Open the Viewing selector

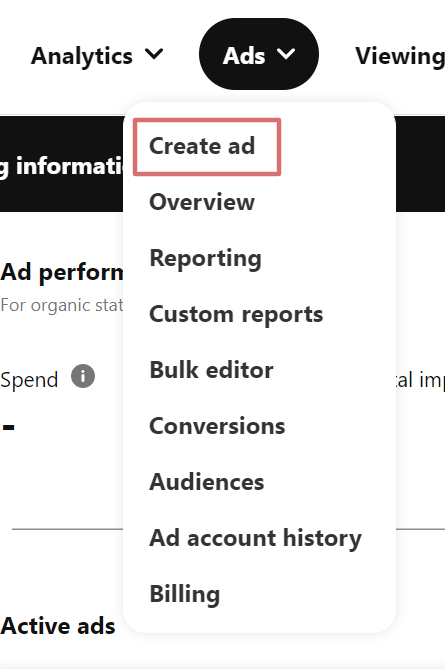click(x=400, y=56)
